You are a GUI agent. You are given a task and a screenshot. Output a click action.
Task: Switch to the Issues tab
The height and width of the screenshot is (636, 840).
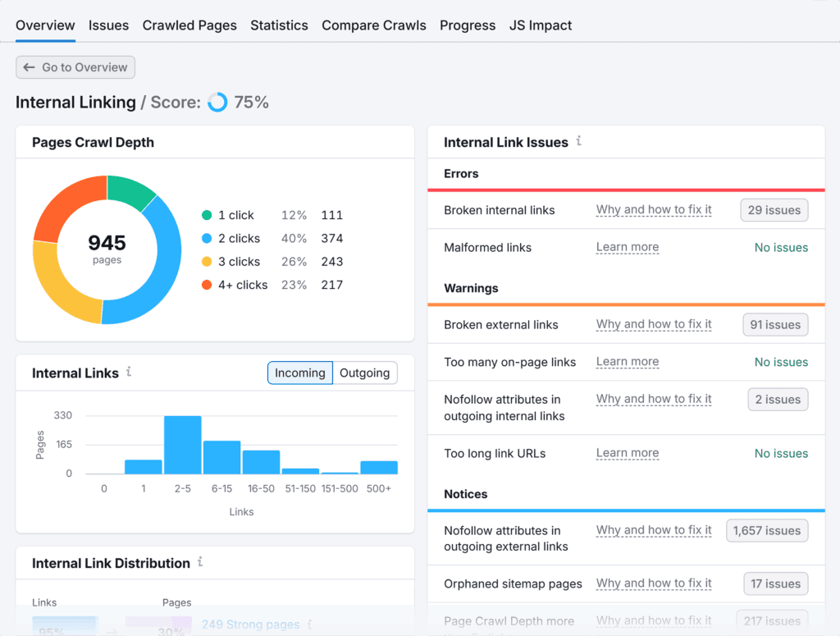tap(108, 25)
